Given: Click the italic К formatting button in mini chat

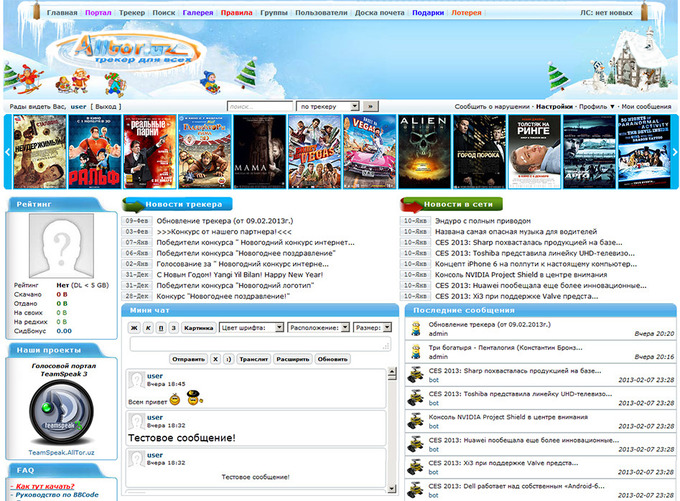Looking at the screenshot, I should pos(147,327).
